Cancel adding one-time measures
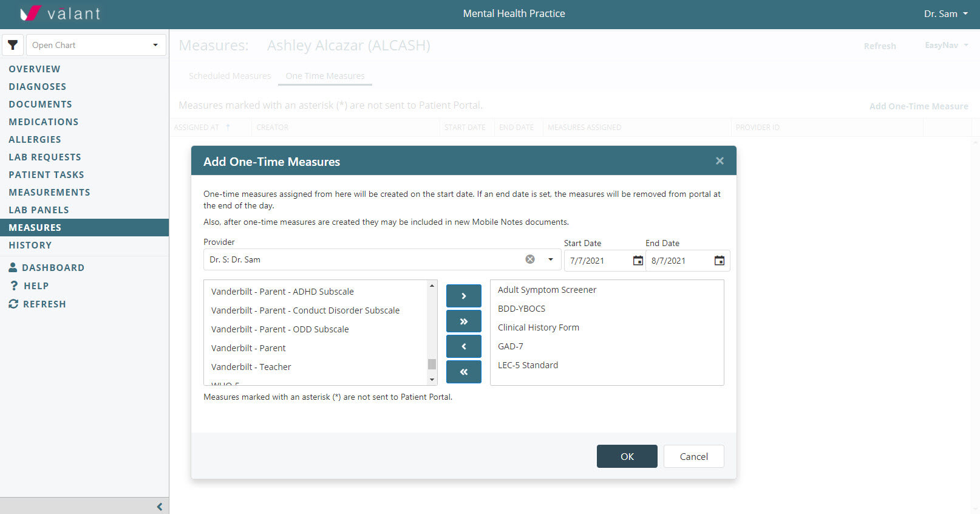 [693, 456]
